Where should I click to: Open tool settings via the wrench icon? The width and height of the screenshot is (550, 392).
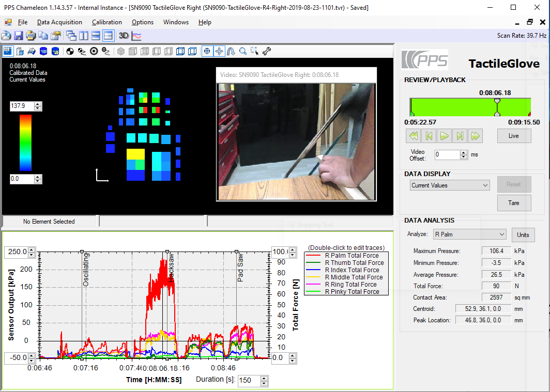pos(267,51)
